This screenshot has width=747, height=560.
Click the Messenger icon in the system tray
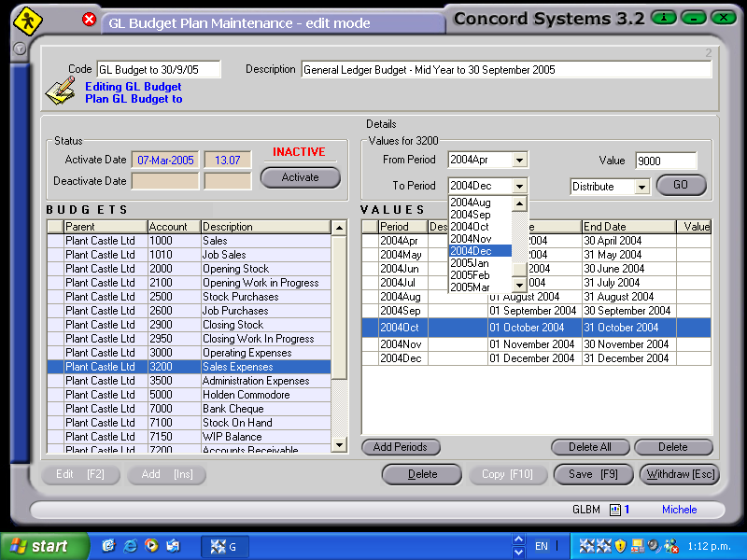[669, 545]
